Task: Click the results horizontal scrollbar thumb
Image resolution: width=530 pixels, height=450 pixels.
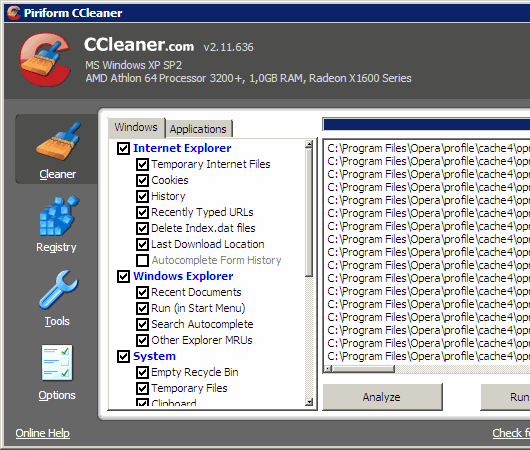Action: click(x=364, y=369)
